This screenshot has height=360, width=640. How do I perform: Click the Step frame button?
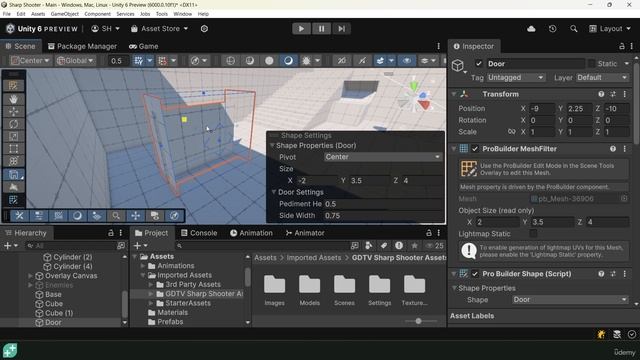pyautogui.click(x=341, y=29)
